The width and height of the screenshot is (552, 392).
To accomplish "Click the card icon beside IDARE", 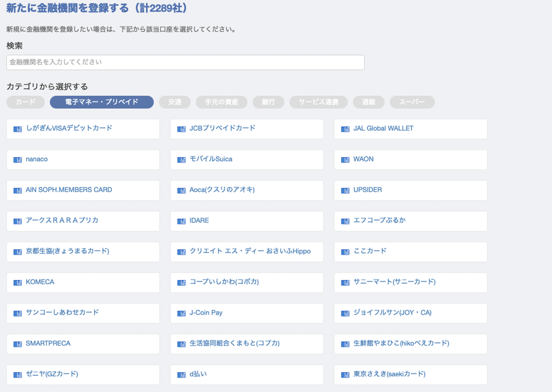I will click(x=181, y=221).
